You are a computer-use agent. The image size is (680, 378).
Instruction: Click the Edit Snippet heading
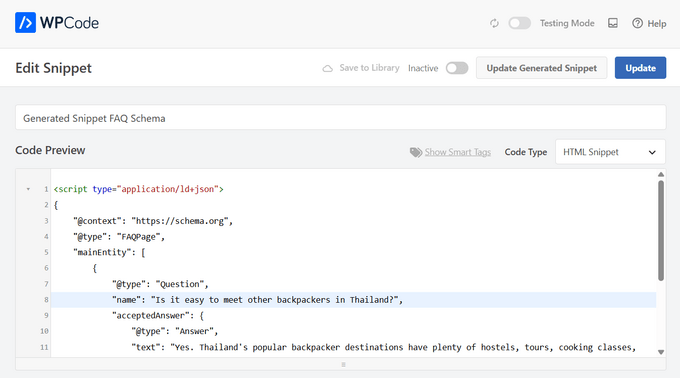click(x=53, y=68)
